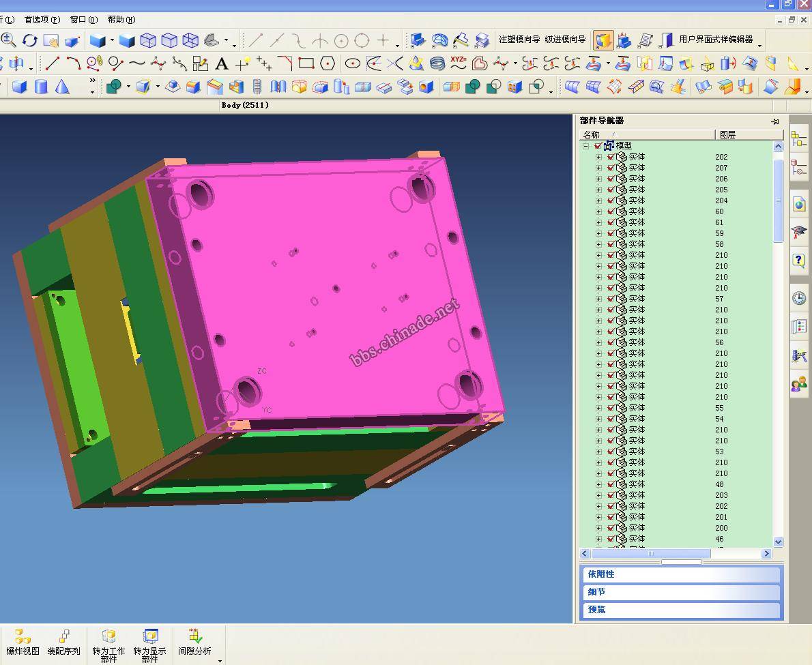Click the navigator horizontal scrollbar thumb
The image size is (812, 665).
tap(650, 554)
